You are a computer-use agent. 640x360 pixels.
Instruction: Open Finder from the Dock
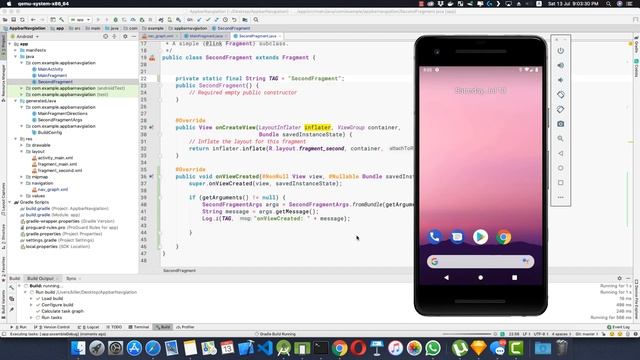(78, 348)
